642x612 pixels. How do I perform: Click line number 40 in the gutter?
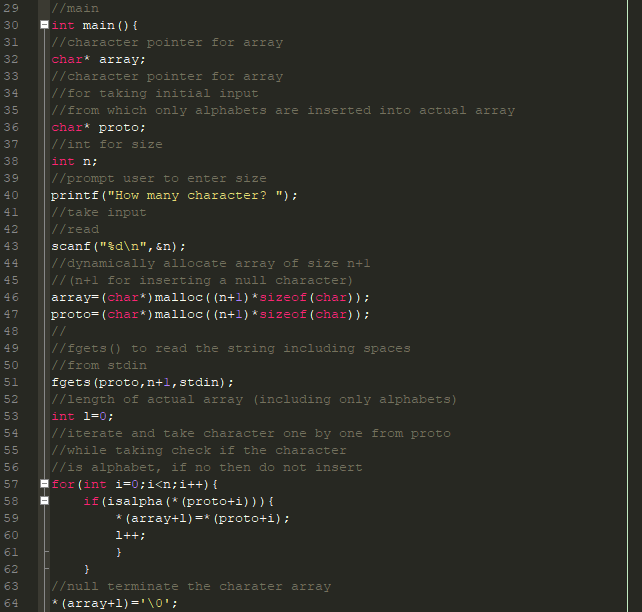[x=13, y=195]
